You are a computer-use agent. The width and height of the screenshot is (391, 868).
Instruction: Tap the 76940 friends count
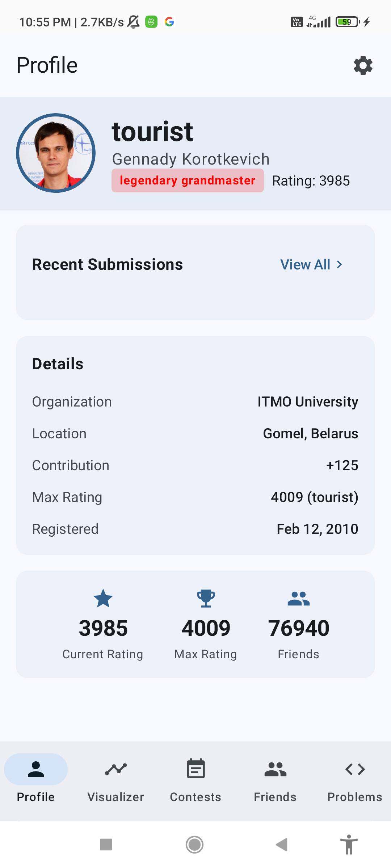(x=299, y=628)
